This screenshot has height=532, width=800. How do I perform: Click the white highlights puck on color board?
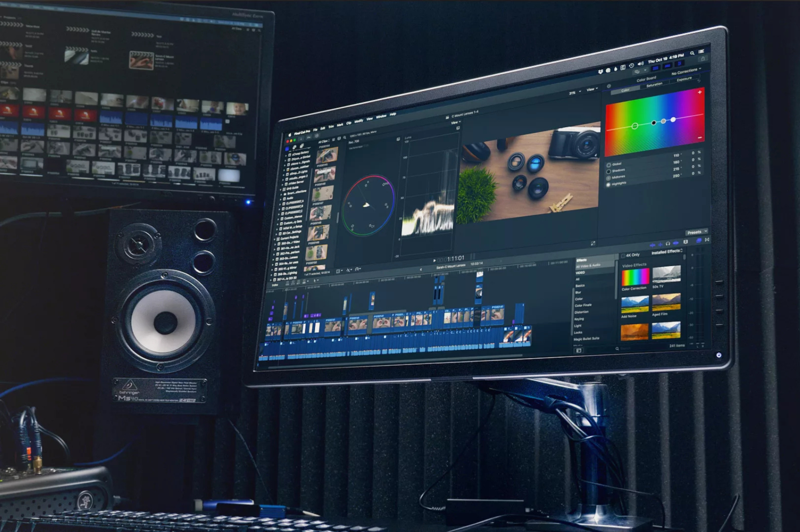pos(673,119)
